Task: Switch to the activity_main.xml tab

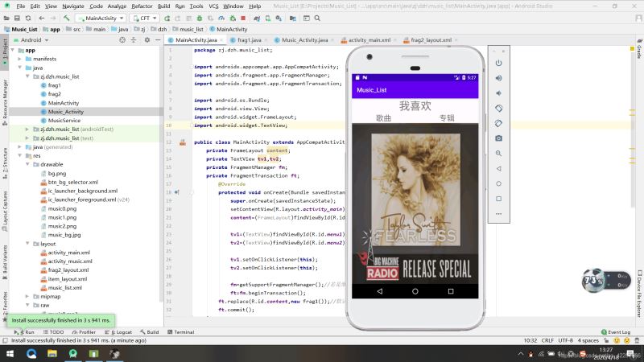Action: pyautogui.click(x=369, y=39)
